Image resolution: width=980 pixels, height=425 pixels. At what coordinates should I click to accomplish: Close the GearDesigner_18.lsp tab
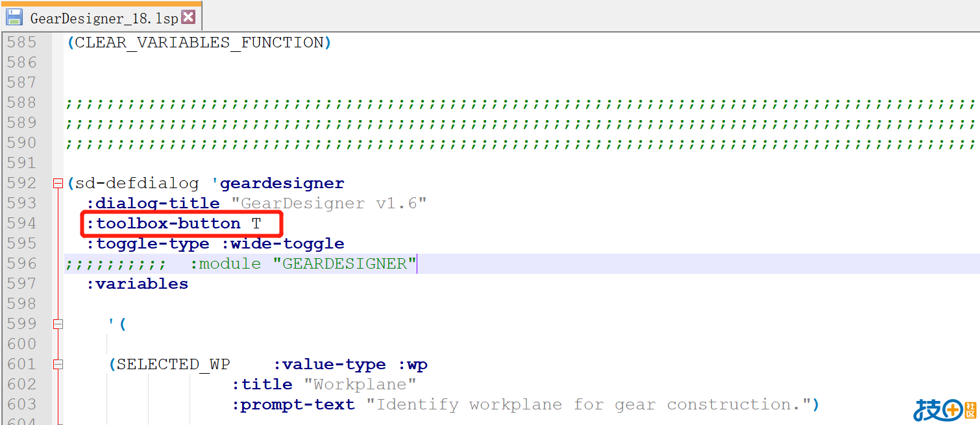coord(188,17)
